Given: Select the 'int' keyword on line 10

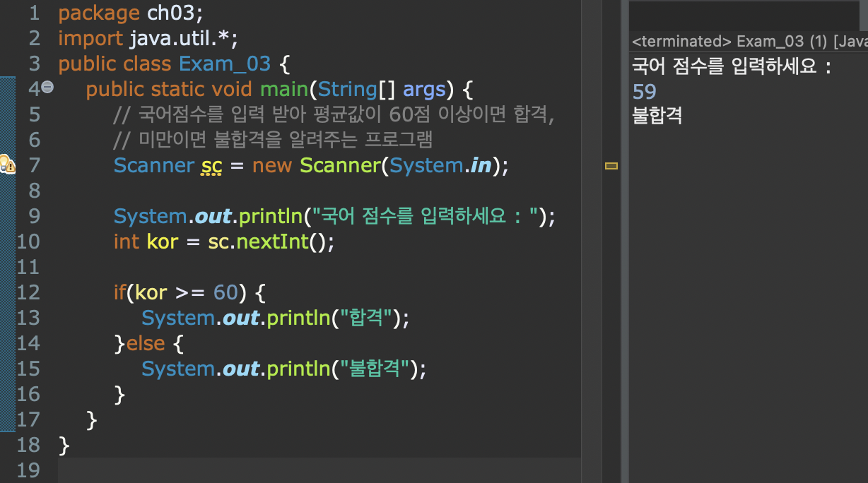Looking at the screenshot, I should click(x=127, y=241).
